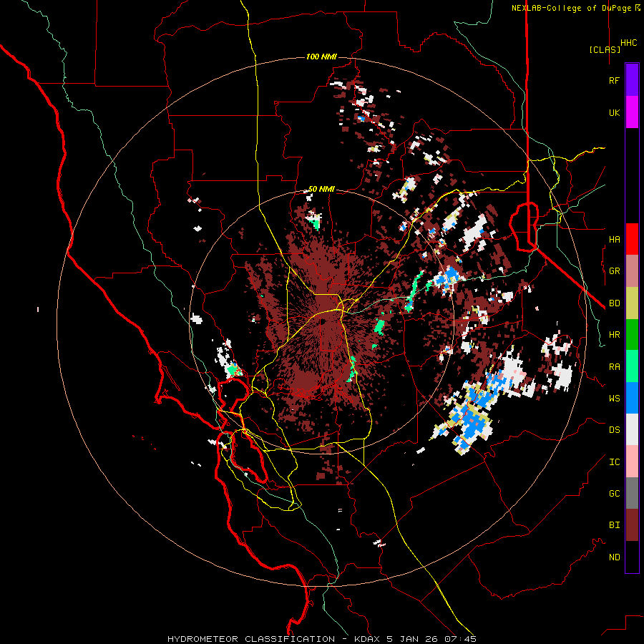This screenshot has height=644, width=644.
Task: Select the IC light pink legend swatch
Action: pos(632,462)
